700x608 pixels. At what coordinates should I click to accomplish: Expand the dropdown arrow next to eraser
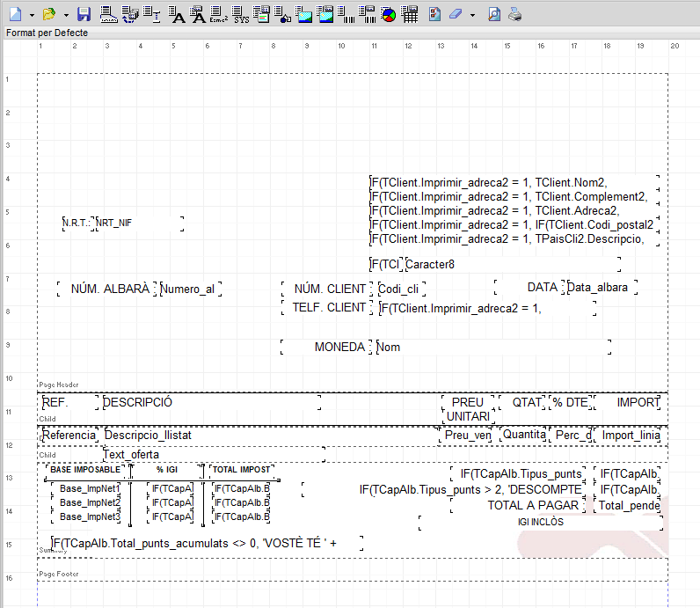click(472, 15)
